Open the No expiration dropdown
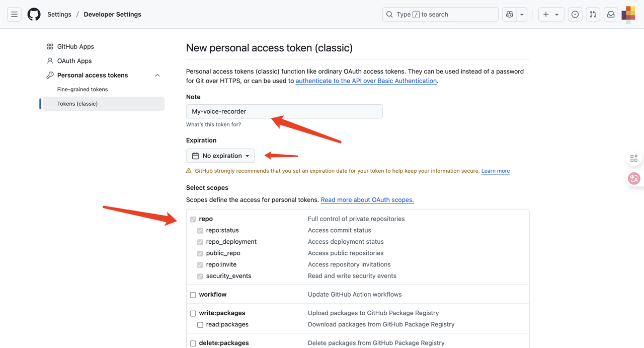 click(x=220, y=156)
